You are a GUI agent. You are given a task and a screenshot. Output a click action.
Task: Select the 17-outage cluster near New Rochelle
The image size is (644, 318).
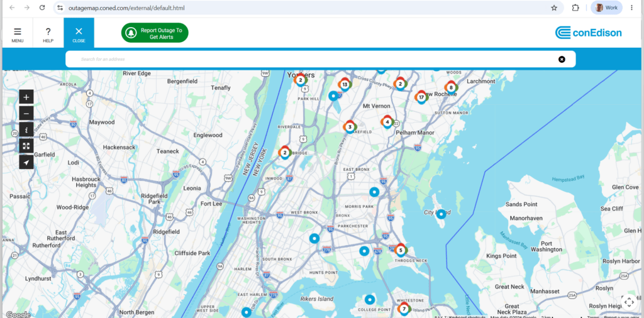tap(421, 97)
